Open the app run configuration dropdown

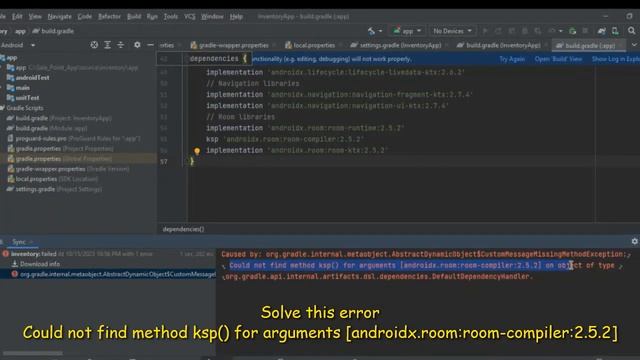click(407, 31)
